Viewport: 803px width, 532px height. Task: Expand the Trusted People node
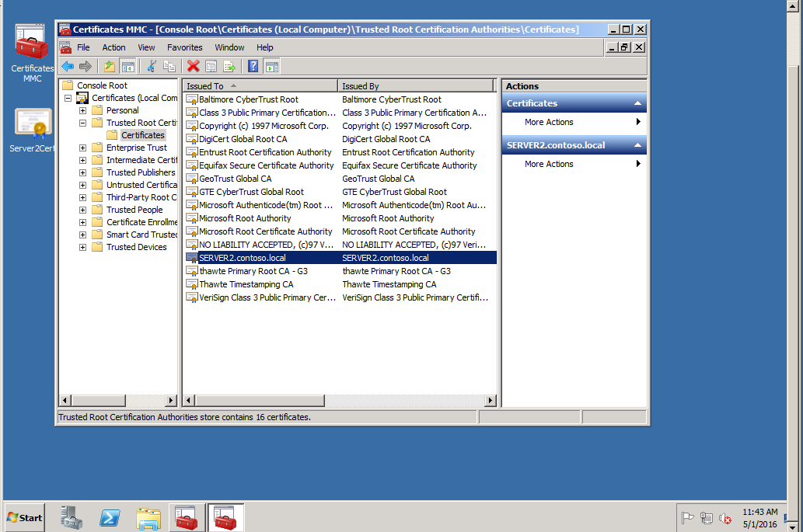click(82, 210)
